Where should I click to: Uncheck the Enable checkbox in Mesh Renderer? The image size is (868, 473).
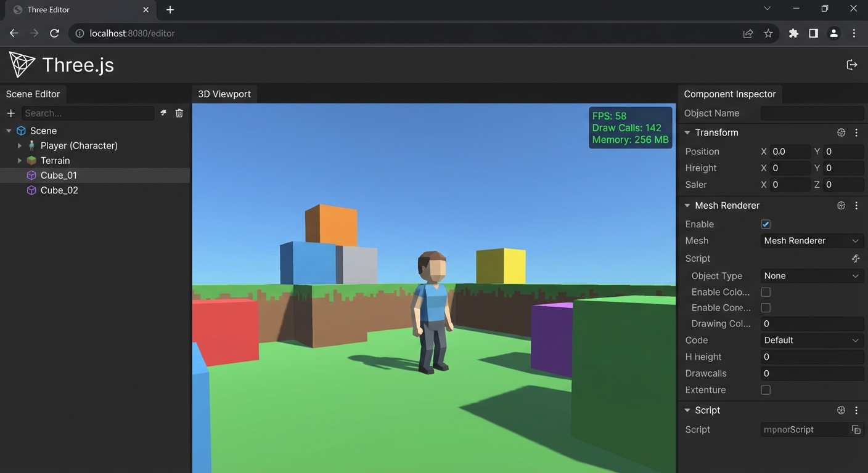(x=766, y=225)
